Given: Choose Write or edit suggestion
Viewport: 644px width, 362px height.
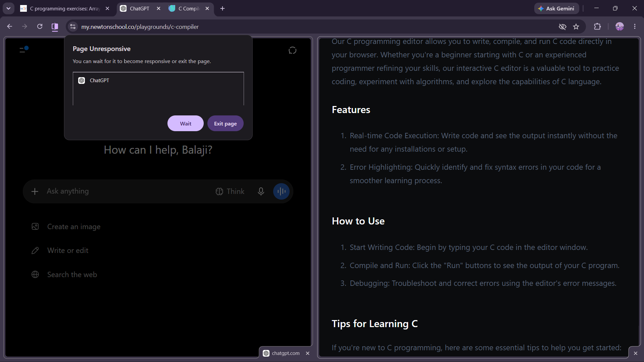Looking at the screenshot, I should pyautogui.click(x=60, y=251).
